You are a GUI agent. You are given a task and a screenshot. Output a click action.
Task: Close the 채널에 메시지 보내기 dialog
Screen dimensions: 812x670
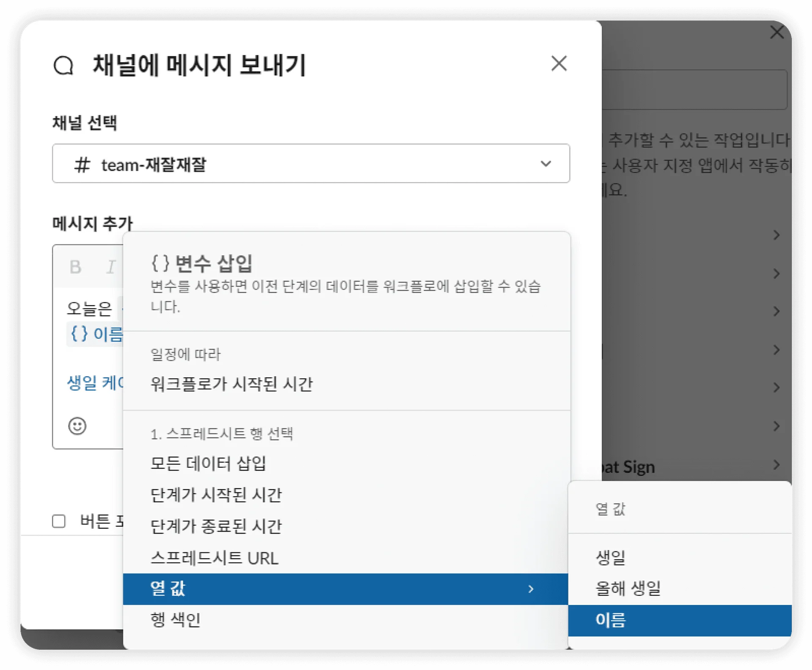(x=559, y=64)
